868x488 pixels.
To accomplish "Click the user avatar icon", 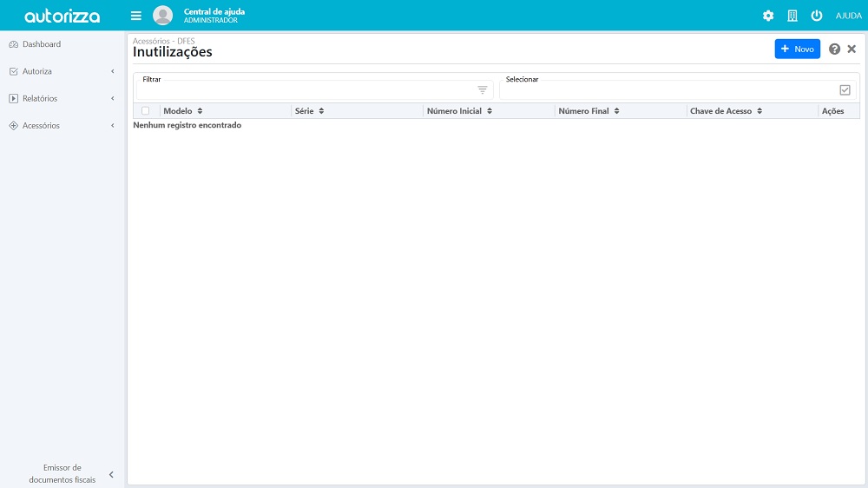I will click(162, 16).
